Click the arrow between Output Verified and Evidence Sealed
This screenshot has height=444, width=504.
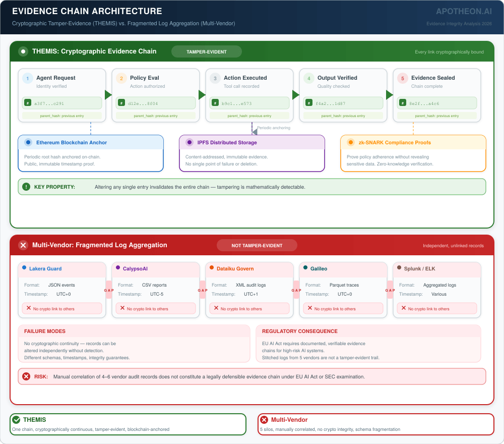click(x=390, y=95)
